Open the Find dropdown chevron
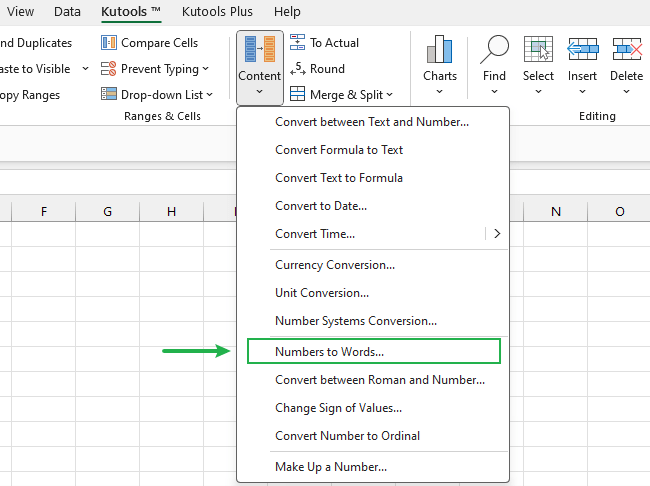This screenshot has width=650, height=486. [494, 91]
